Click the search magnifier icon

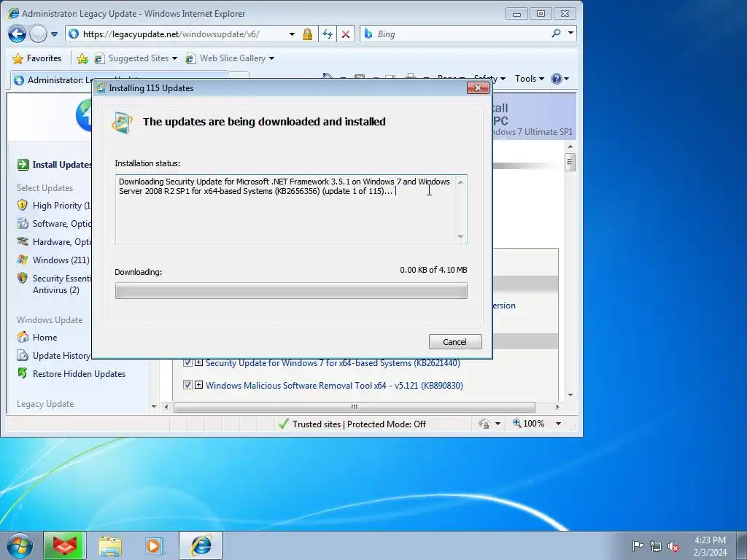(x=556, y=34)
